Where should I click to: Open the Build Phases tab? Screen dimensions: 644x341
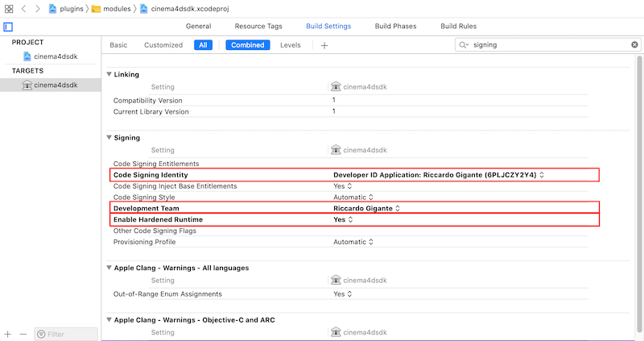pos(395,27)
